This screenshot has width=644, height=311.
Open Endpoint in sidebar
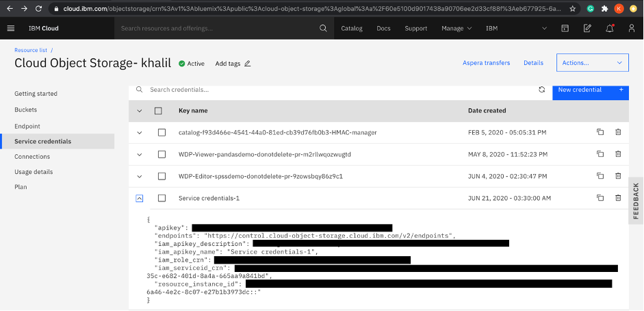point(27,126)
